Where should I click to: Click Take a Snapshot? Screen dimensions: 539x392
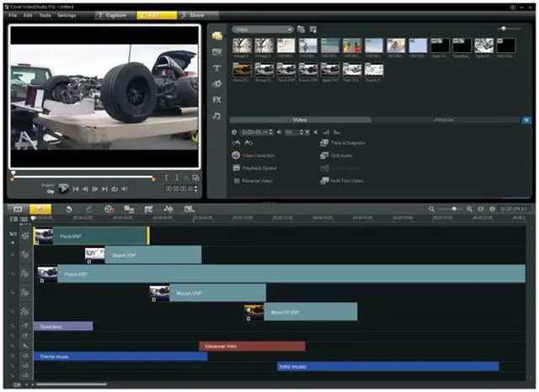point(343,143)
